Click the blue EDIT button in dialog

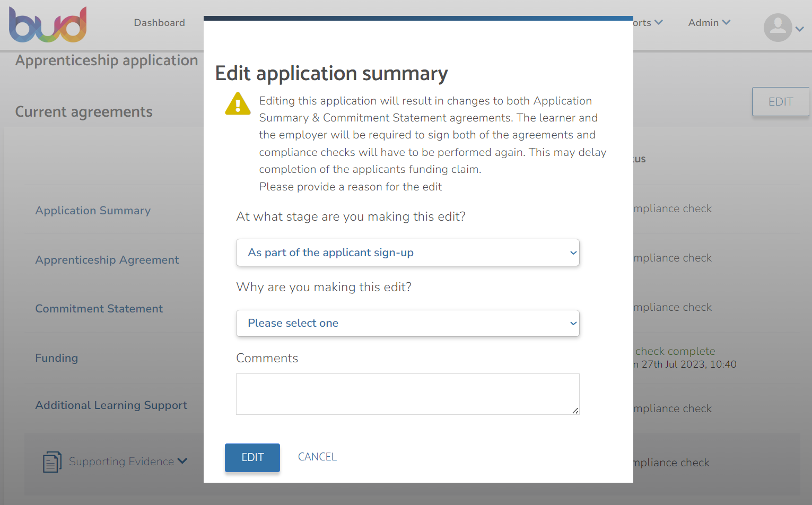tap(252, 457)
